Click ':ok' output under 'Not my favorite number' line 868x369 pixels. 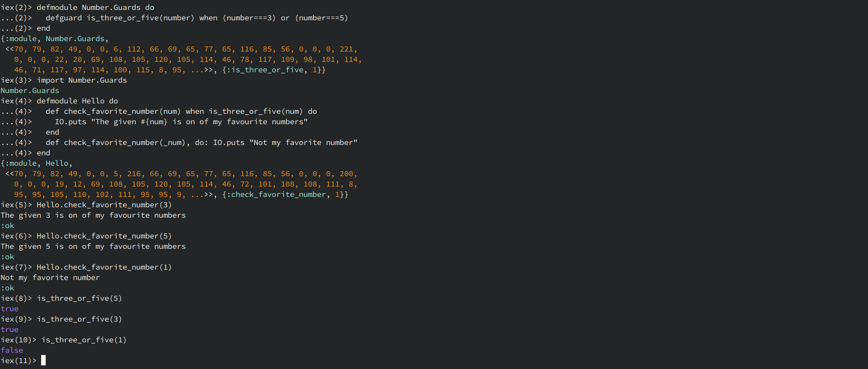(x=7, y=288)
